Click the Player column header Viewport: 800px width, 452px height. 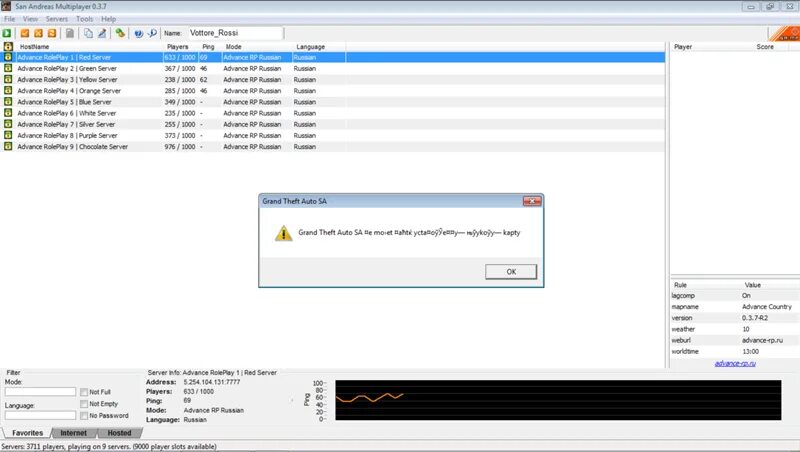(683, 46)
